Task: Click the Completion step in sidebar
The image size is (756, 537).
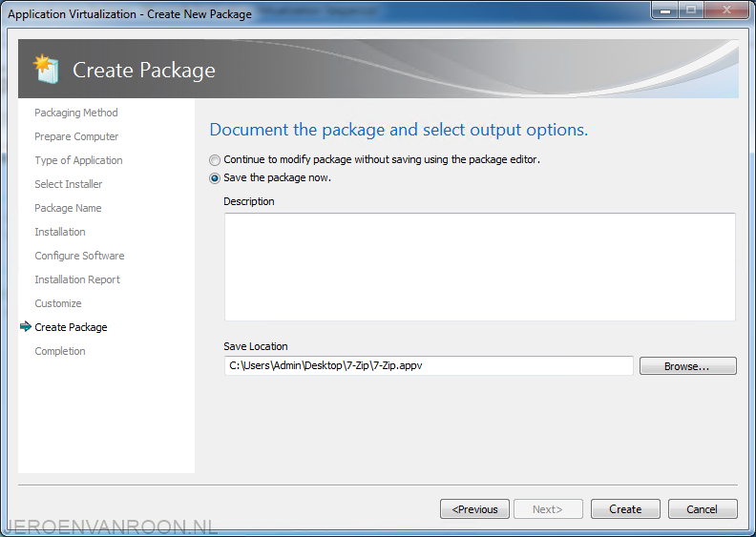Action: [60, 351]
